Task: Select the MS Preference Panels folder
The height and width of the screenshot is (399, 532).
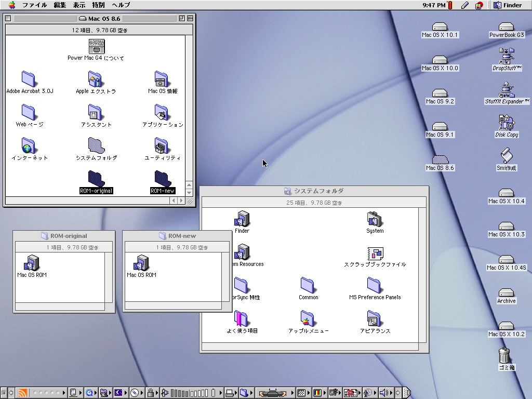Action: (x=375, y=285)
